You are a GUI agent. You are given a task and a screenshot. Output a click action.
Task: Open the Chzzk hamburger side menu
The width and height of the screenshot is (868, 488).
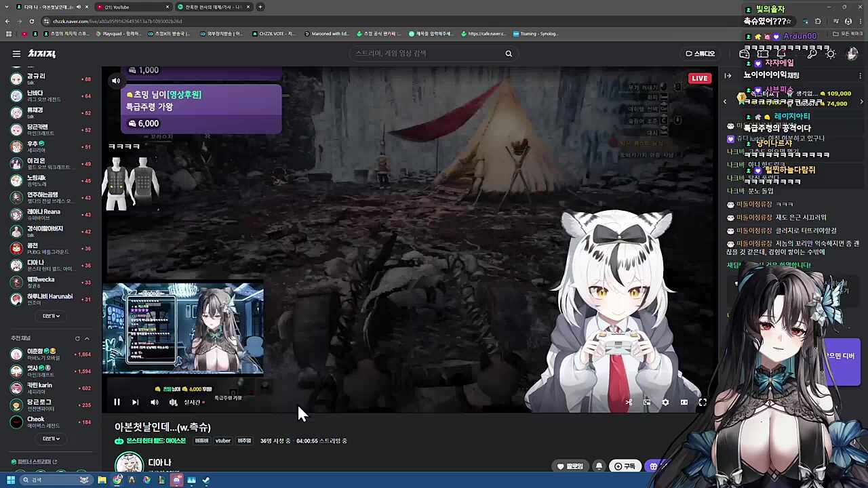tap(16, 54)
